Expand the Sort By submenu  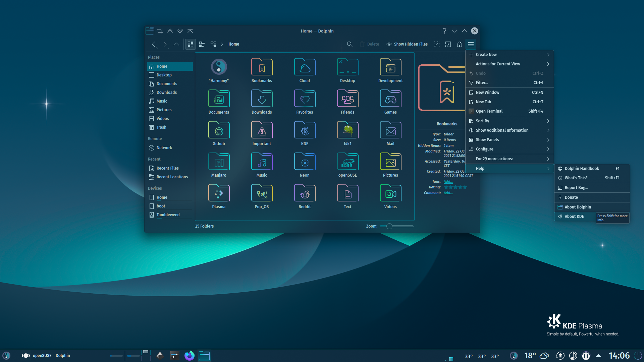(509, 121)
